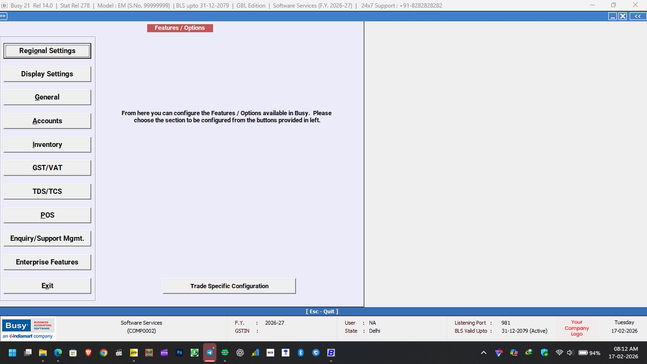Viewport: 647px width, 364px height.
Task: Click the Busy logo in status bar
Action: (28, 329)
